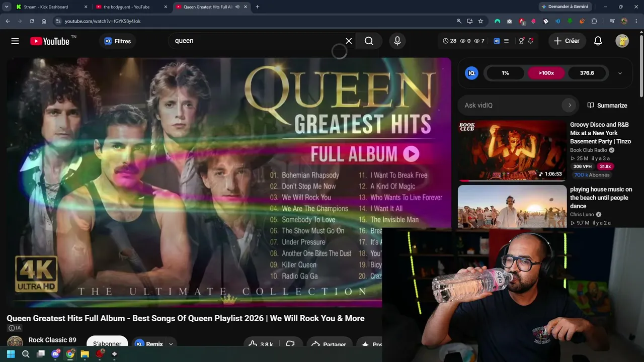The height and width of the screenshot is (362, 644).
Task: Open a new browser tab
Action: pos(258,7)
